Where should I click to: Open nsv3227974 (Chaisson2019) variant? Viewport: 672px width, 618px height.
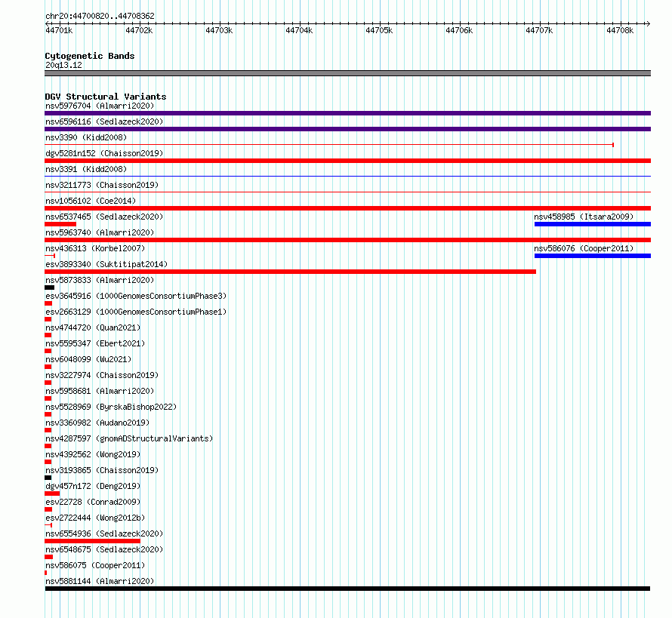click(x=102, y=375)
